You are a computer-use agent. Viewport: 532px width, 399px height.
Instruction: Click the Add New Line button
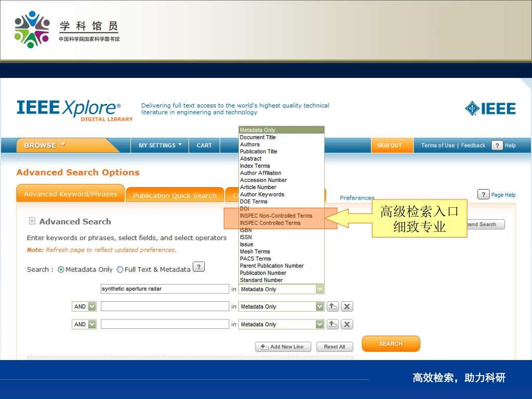pos(283,347)
